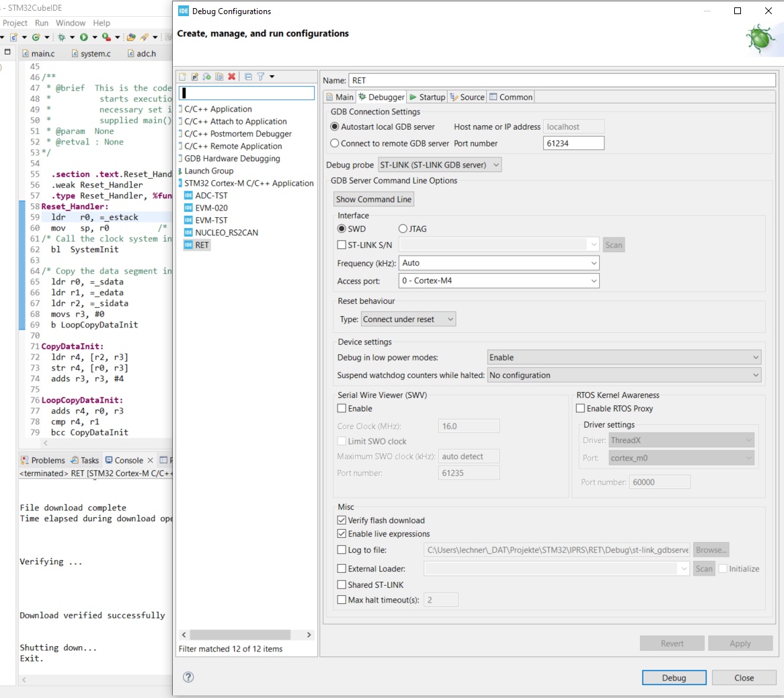Image resolution: width=784 pixels, height=698 pixels.
Task: Open Frequency (kHz) dropdown
Action: click(498, 263)
